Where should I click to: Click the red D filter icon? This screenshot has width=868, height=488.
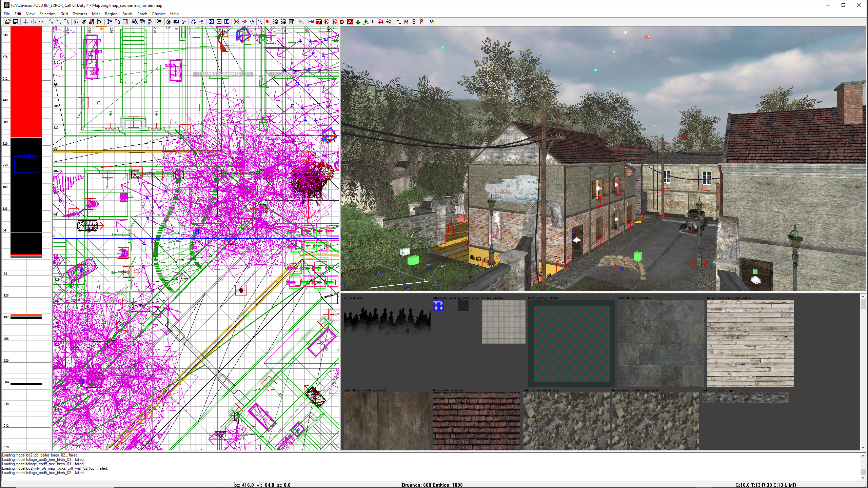pos(342,22)
